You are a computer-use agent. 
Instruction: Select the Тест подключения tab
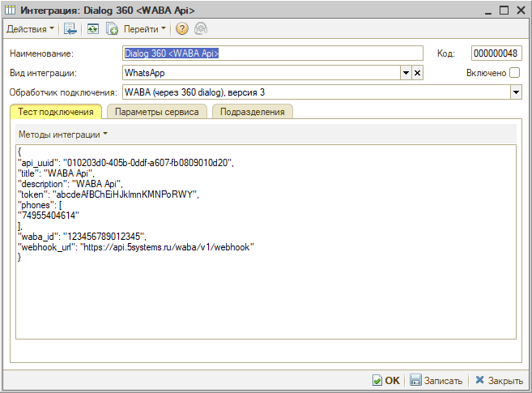(x=55, y=112)
